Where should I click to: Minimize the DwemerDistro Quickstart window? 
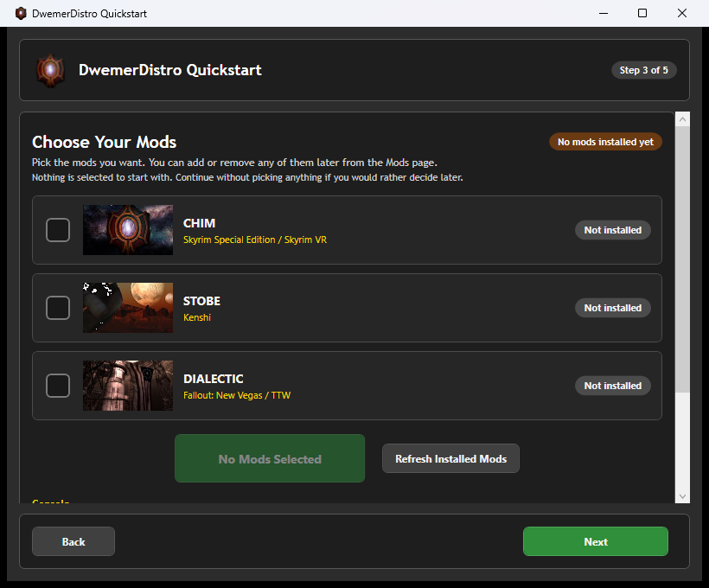[x=604, y=13]
